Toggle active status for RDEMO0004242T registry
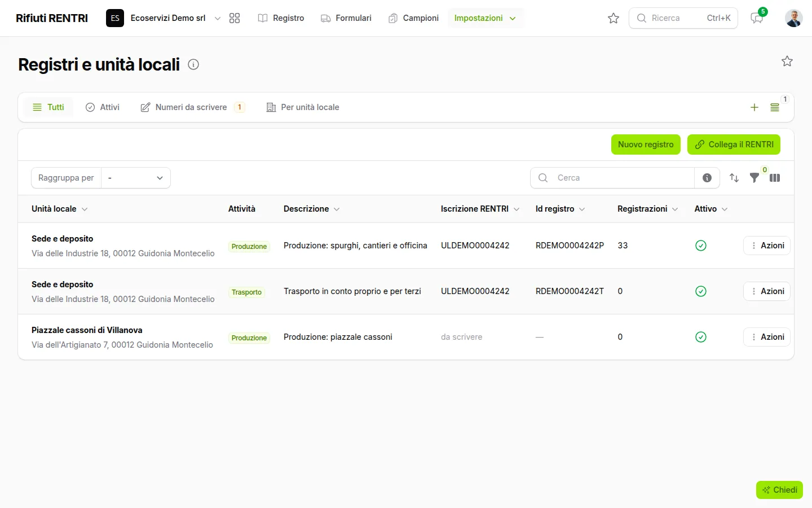The width and height of the screenshot is (812, 508). pyautogui.click(x=701, y=291)
